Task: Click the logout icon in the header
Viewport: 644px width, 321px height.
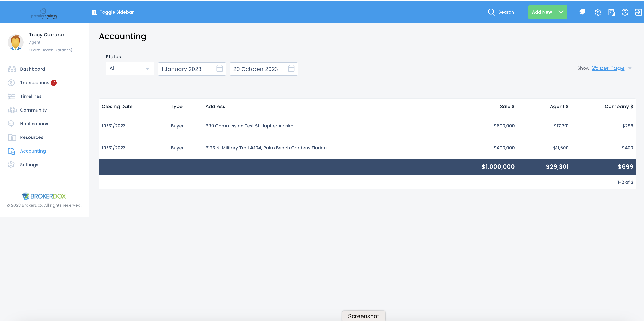Action: [638, 12]
